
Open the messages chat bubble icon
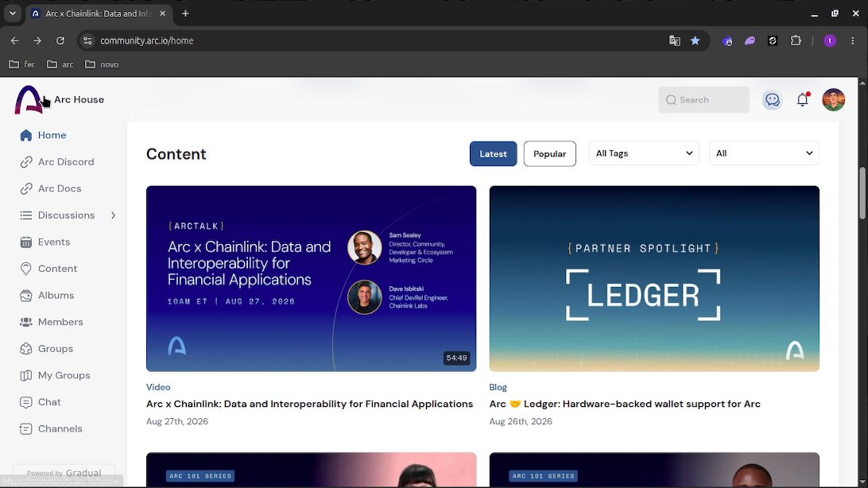click(x=773, y=99)
